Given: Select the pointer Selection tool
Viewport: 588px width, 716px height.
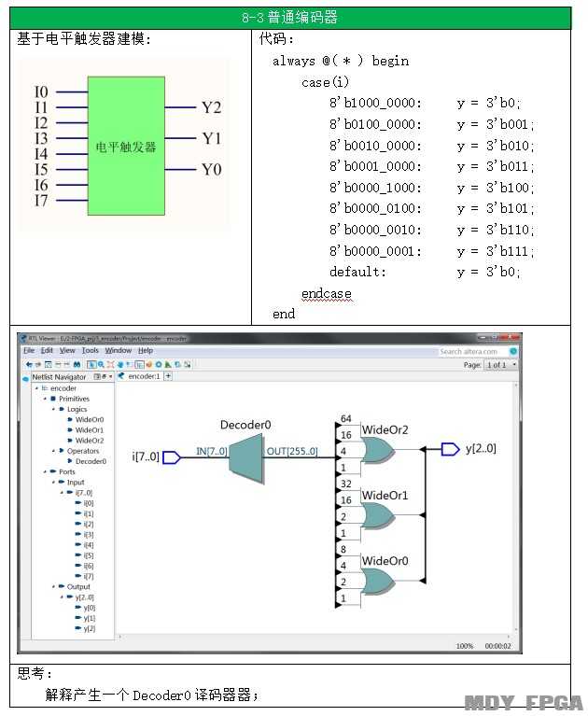Looking at the screenshot, I should click(x=91, y=364).
